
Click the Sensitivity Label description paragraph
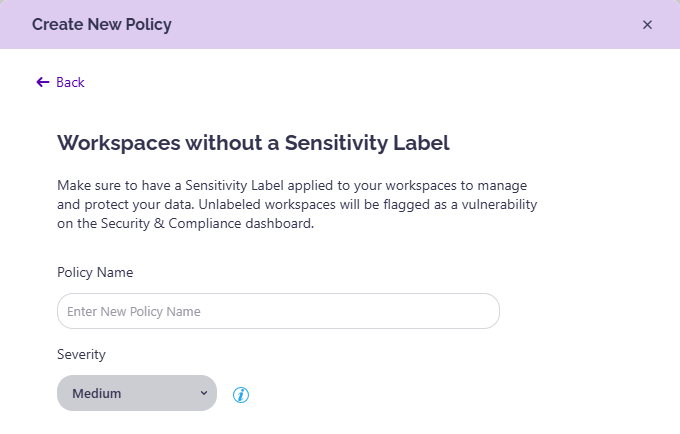[x=298, y=205]
